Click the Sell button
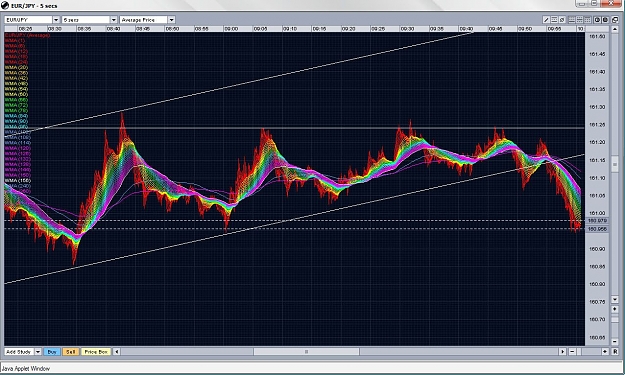 coord(71,351)
